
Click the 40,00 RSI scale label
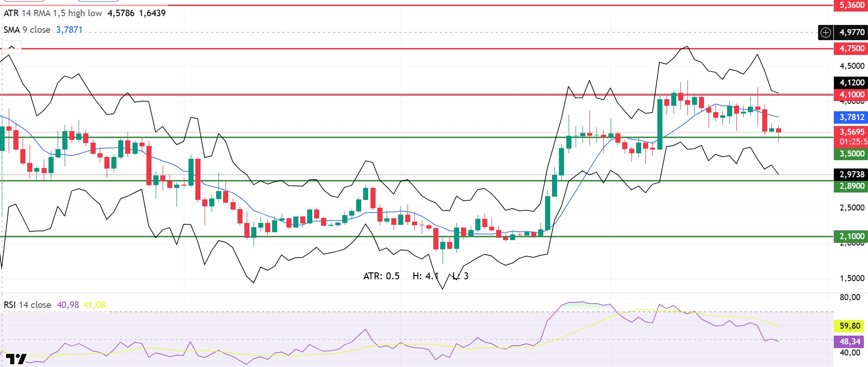(850, 353)
